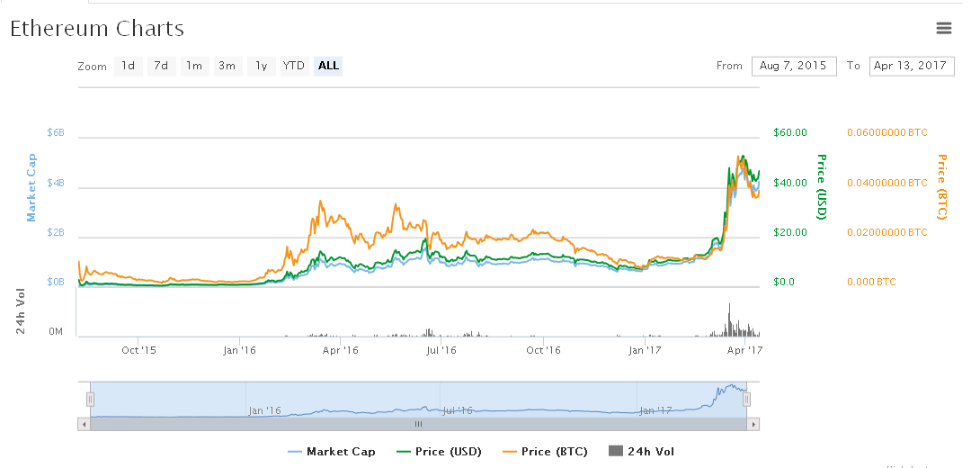Viewport: 980px width, 468px height.
Task: Toggle 24h Vol series in legend
Action: pos(641,452)
